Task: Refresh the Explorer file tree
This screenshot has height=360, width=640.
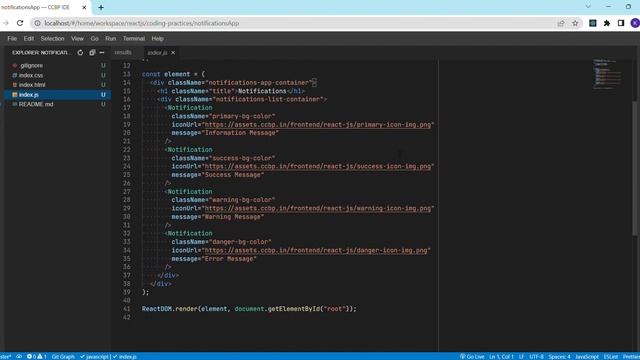Action: point(80,53)
